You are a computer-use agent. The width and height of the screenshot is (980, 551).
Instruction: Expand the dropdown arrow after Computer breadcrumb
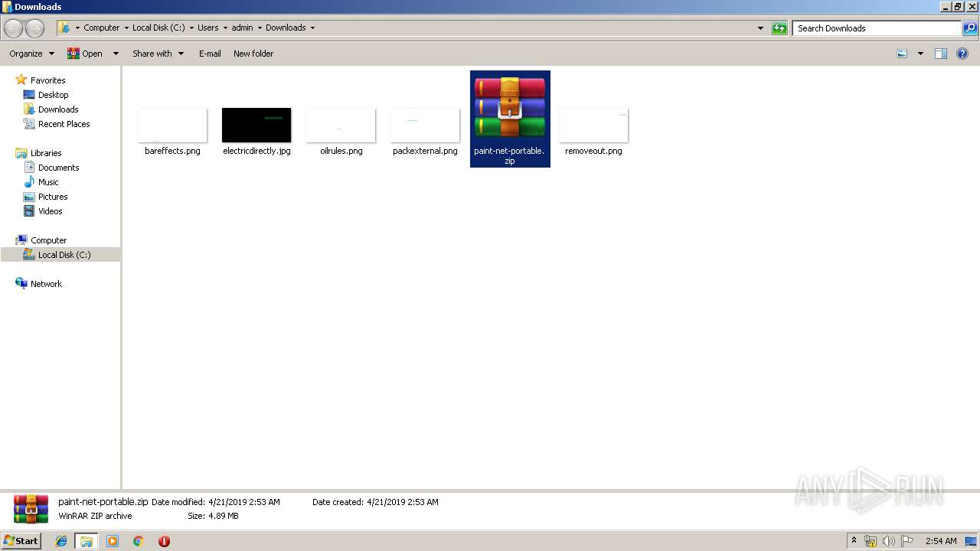pyautogui.click(x=126, y=28)
